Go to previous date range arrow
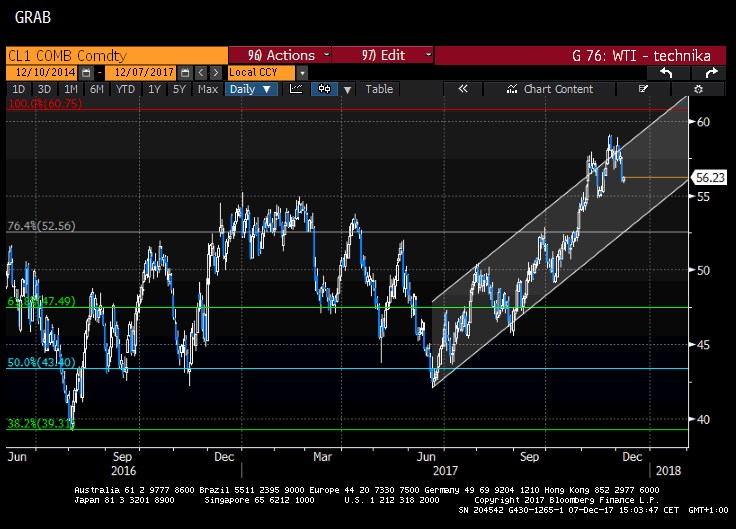Screen dimensions: 736x529 (x=201, y=73)
